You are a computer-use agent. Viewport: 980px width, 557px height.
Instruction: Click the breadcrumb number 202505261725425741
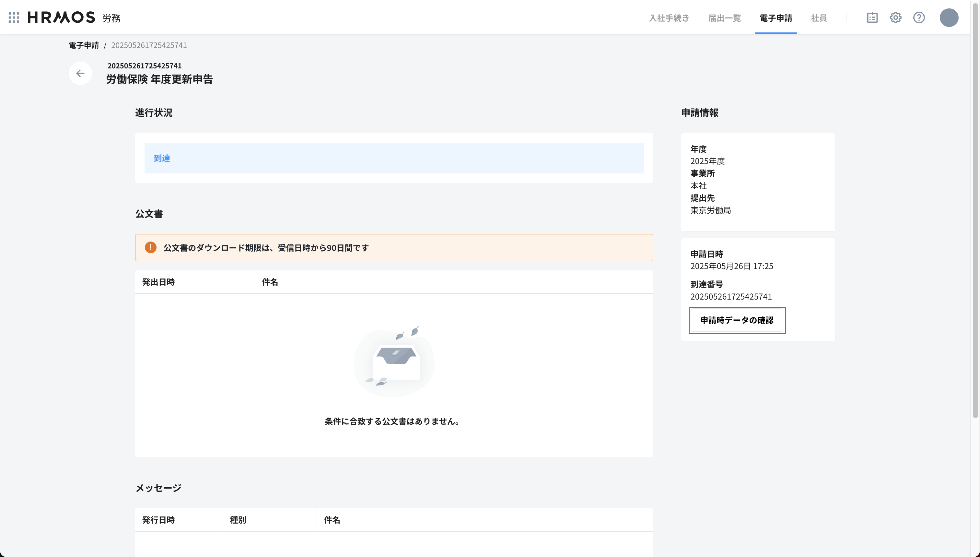pos(149,45)
